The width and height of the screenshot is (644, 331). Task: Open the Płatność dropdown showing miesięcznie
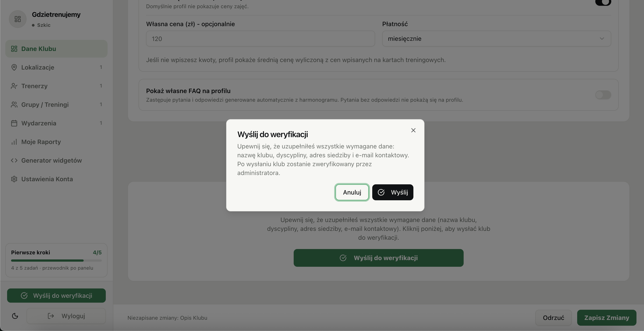(x=497, y=39)
